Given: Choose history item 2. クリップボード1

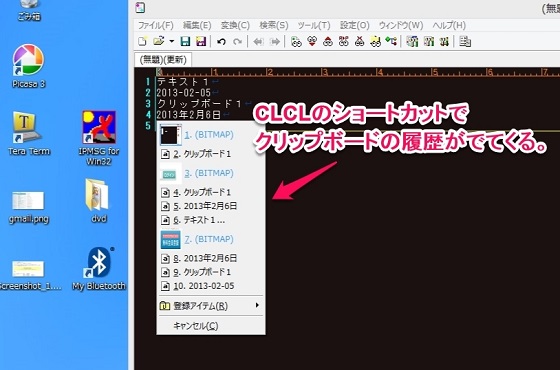Looking at the screenshot, I should [x=211, y=154].
